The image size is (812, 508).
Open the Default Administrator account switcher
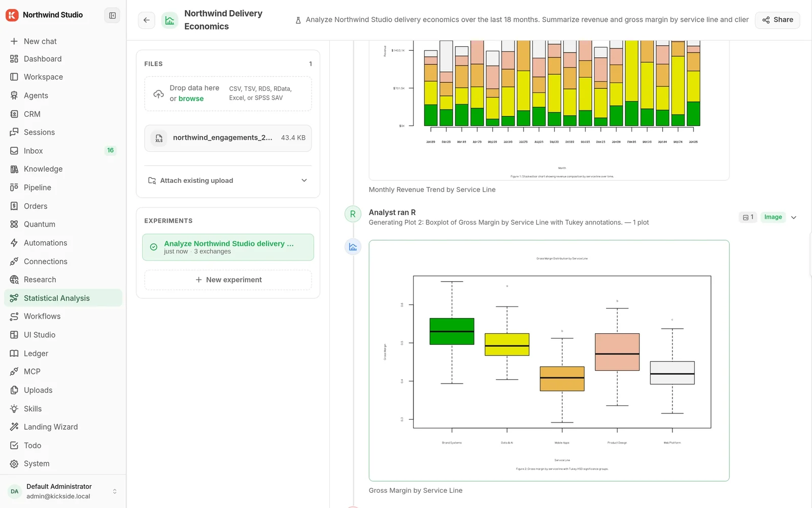[63, 491]
